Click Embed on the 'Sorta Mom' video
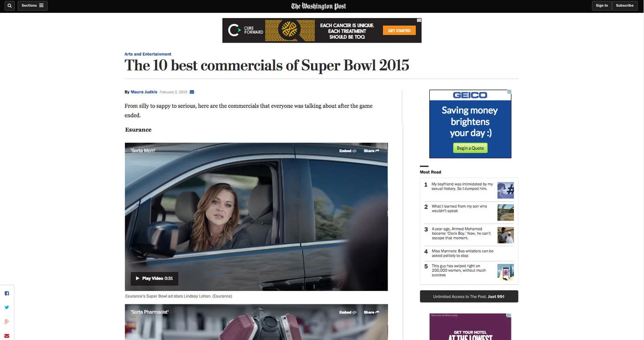 pos(348,151)
